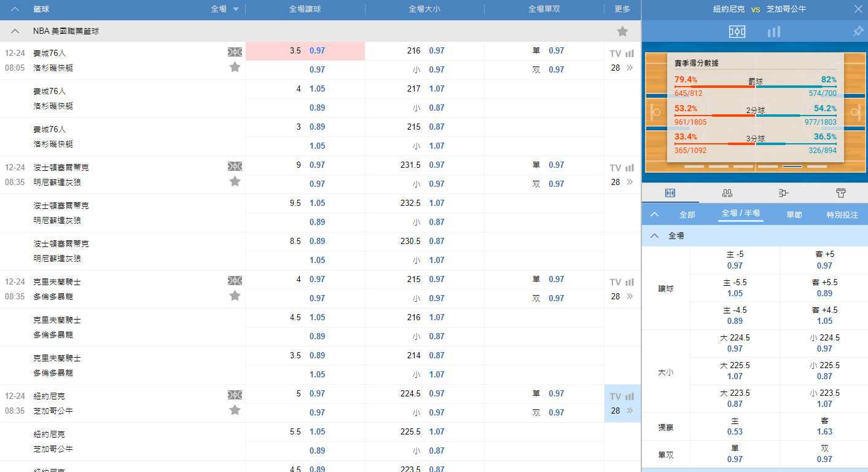The image size is (868, 472).
Task: Open the head-to-head players icon tab
Action: point(727,193)
